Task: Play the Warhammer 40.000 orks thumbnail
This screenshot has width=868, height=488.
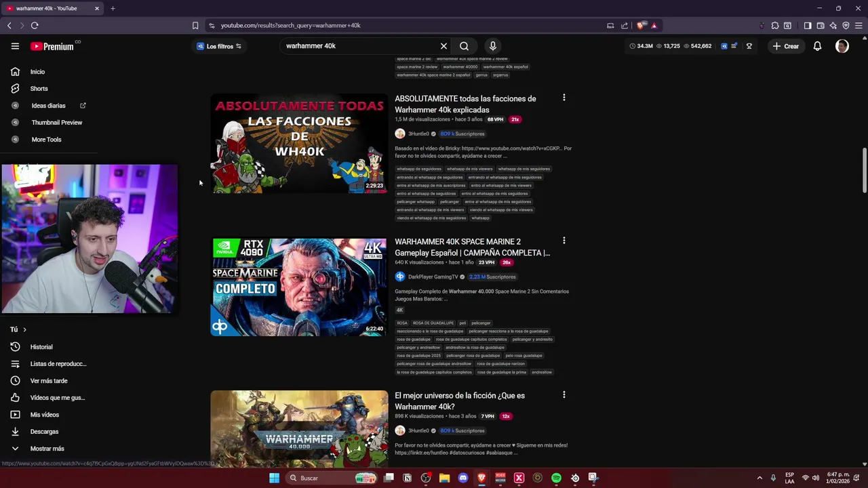Action: 299,428
